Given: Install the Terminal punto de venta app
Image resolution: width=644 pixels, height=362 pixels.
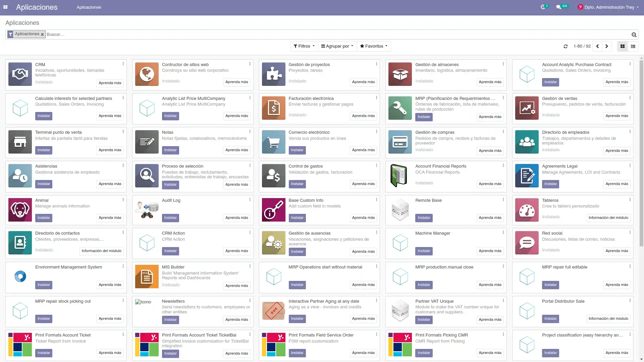Looking at the screenshot, I should tap(44, 150).
